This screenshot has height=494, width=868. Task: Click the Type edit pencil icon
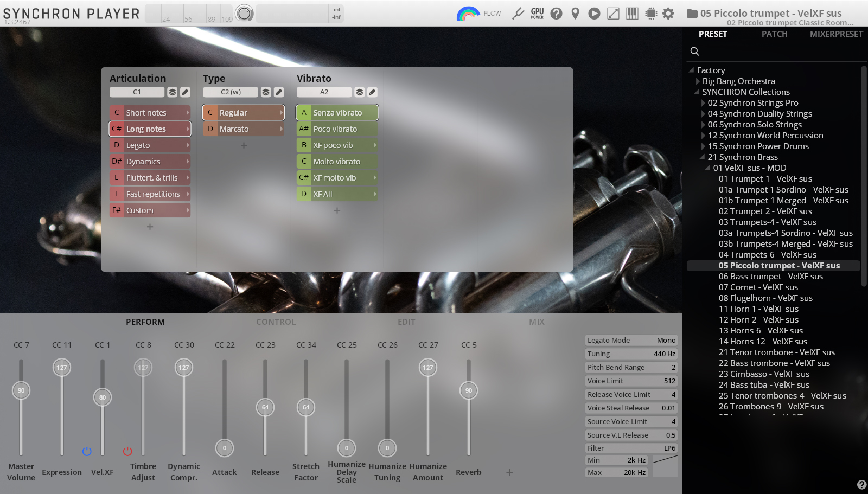click(x=279, y=92)
